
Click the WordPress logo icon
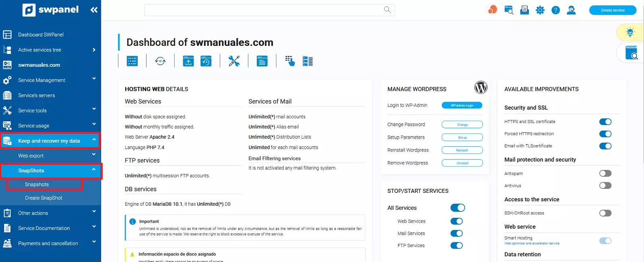click(x=481, y=87)
